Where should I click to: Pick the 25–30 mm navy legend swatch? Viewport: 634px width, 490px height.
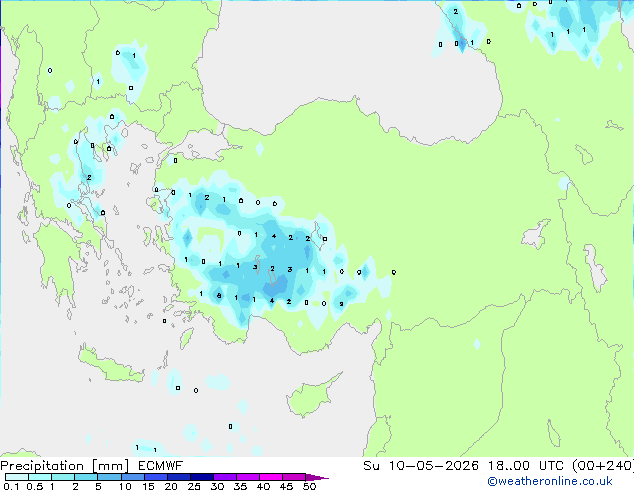[202, 477]
